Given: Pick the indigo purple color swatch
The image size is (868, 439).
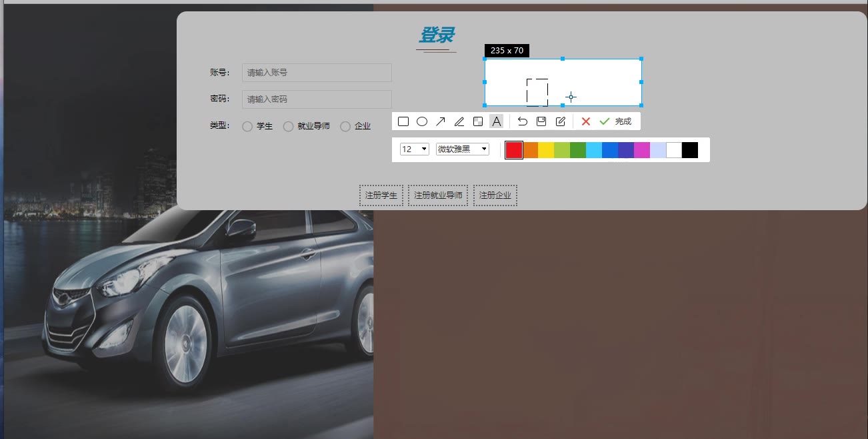Looking at the screenshot, I should pos(626,150).
